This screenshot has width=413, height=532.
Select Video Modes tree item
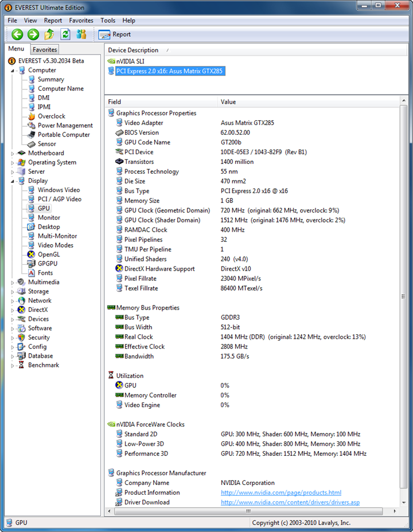(55, 245)
